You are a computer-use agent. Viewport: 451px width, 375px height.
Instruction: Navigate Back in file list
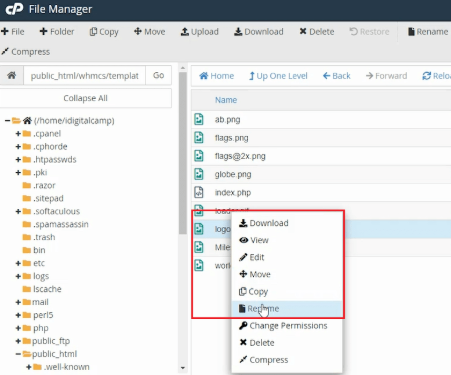click(x=336, y=76)
